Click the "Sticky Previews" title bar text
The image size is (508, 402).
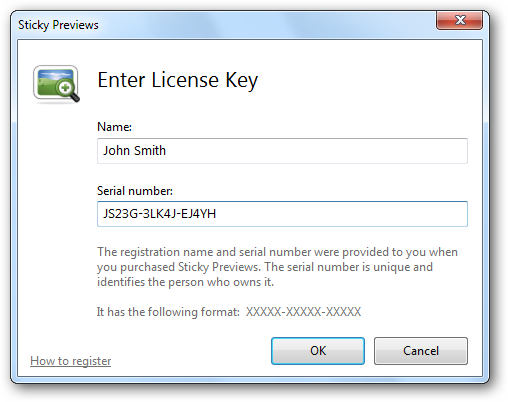[x=58, y=25]
